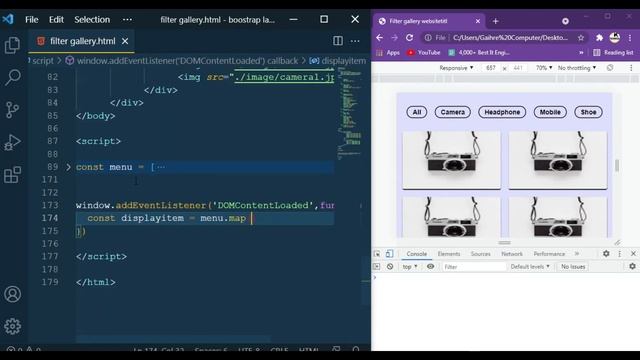Open the Extensions view
640x360 pixels.
[x=12, y=175]
